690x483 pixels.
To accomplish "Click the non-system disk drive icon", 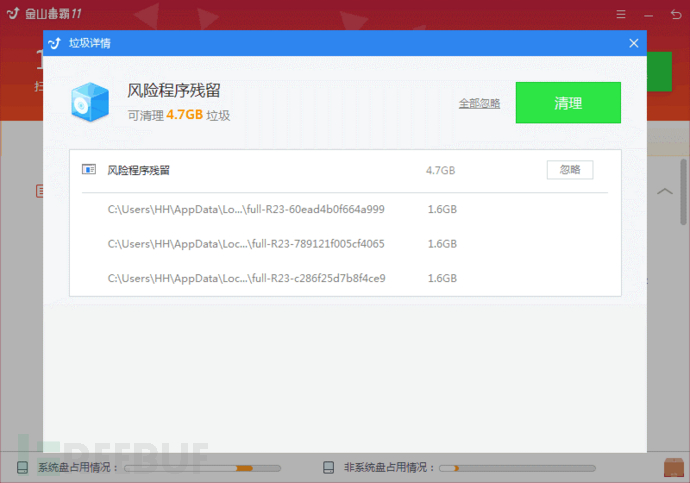I will tap(328, 467).
